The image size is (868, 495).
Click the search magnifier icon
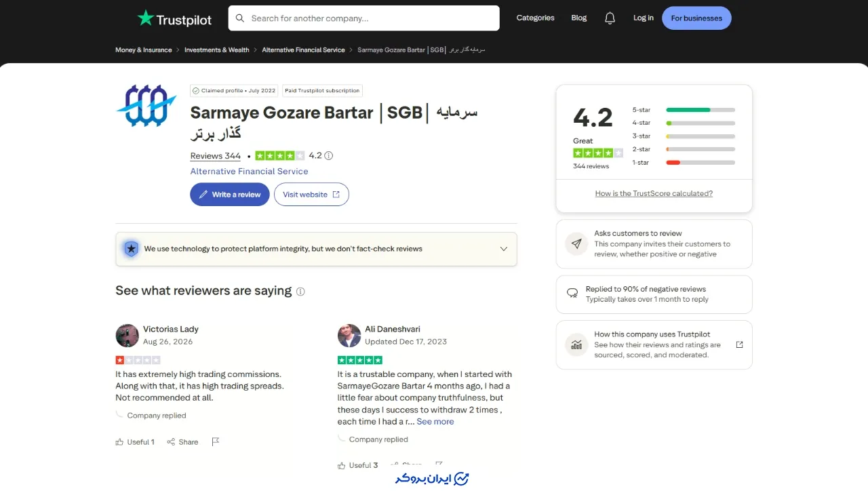click(239, 18)
